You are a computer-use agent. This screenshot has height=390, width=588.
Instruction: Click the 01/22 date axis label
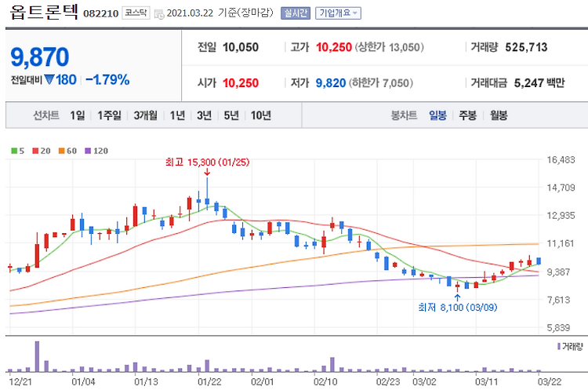tap(209, 381)
